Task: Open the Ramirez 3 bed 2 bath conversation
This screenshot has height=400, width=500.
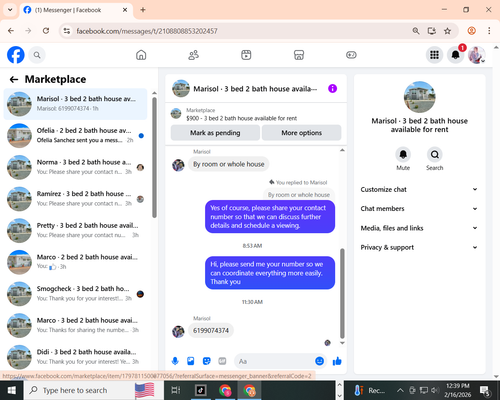Action: pyautogui.click(x=75, y=199)
